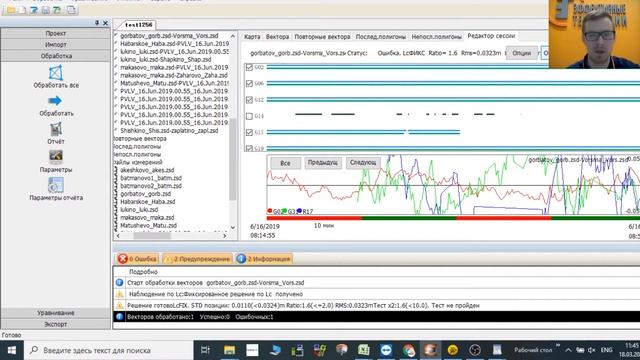
Task: Uncheck satellite G02 checkbox
Action: tap(249, 67)
